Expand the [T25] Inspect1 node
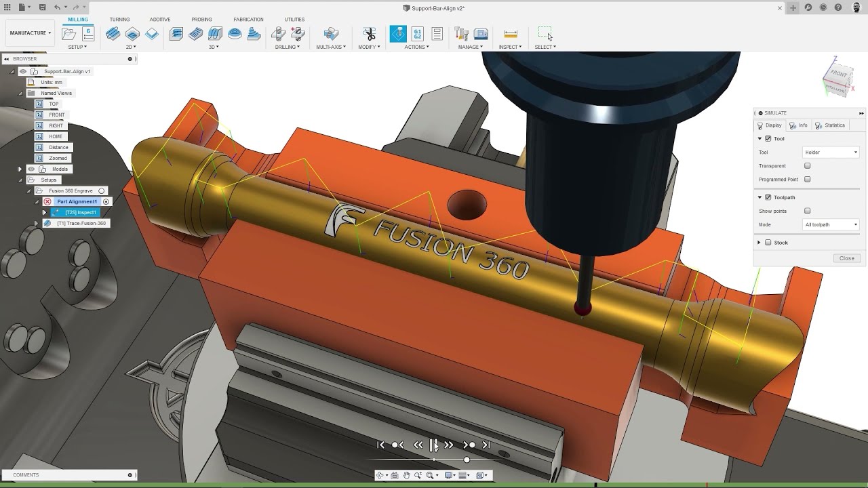868x488 pixels. click(x=45, y=212)
